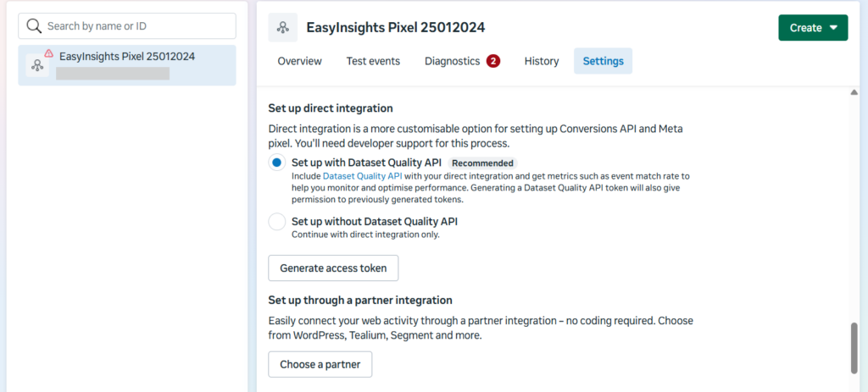868x392 pixels.
Task: Open the History tab
Action: pos(542,61)
